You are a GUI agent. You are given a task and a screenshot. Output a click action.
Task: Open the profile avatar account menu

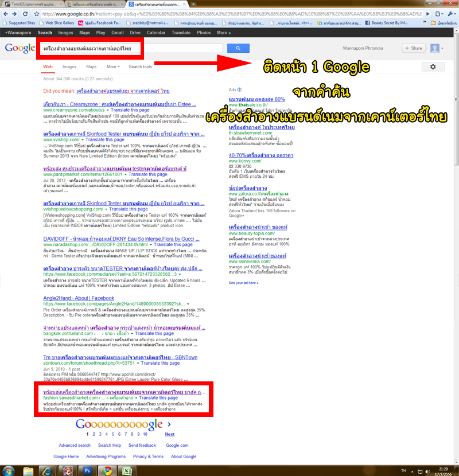[437, 48]
